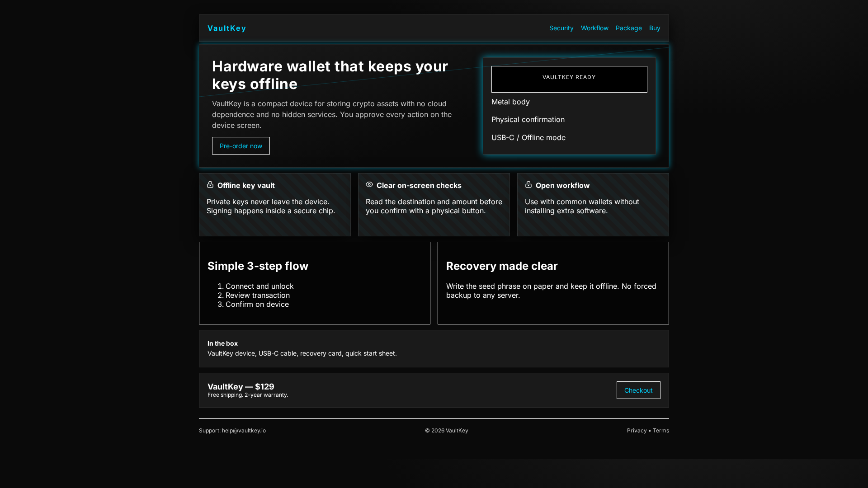The width and height of the screenshot is (868, 488).
Task: Click the Pre-order now button
Action: click(x=241, y=146)
